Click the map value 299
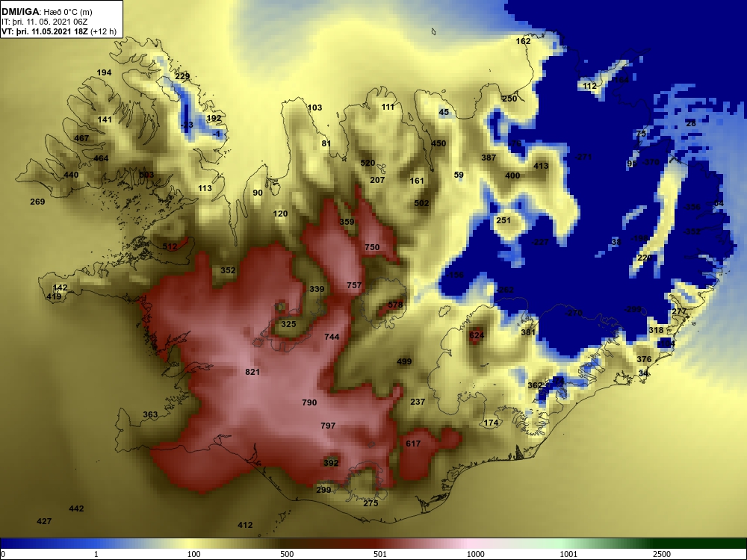 (323, 490)
